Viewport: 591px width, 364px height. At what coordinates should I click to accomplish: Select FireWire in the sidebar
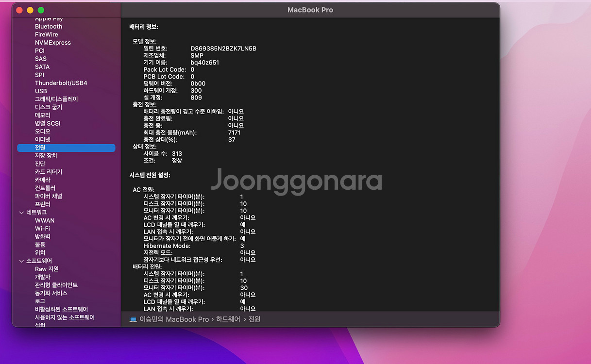click(x=47, y=34)
